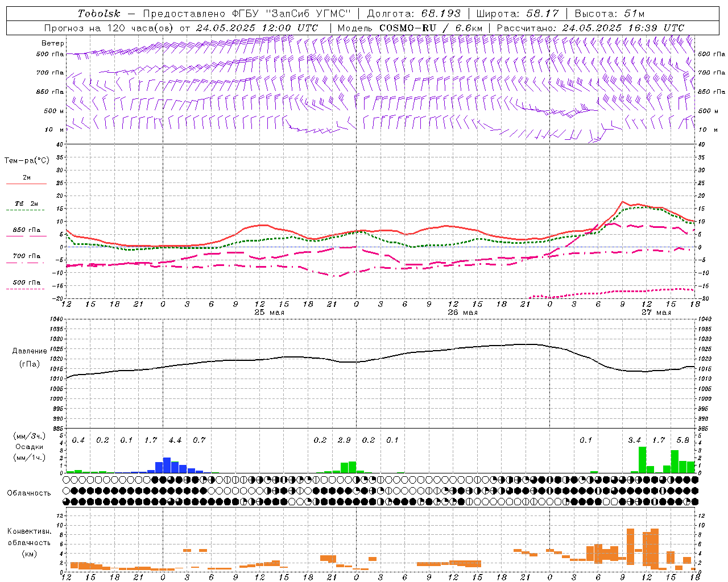Click the 3-hour precipitation value "4.4"
728x582 pixels.
point(175,440)
